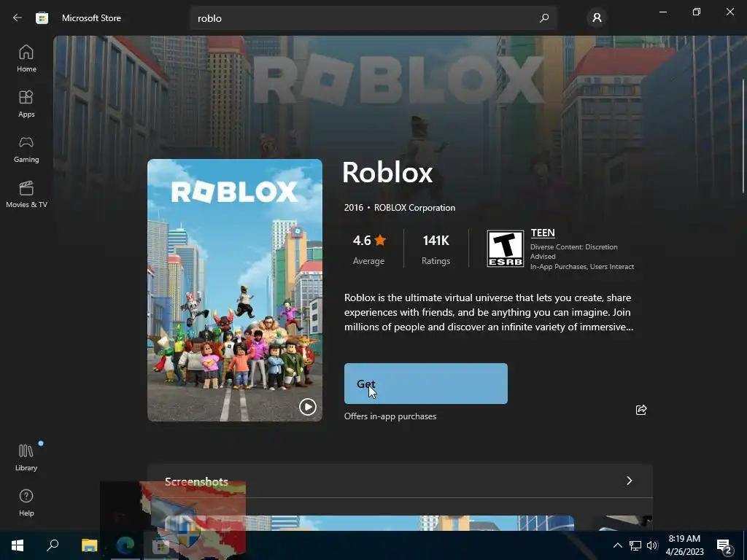Open Movies & TV section
The image size is (747, 560).
26,194
